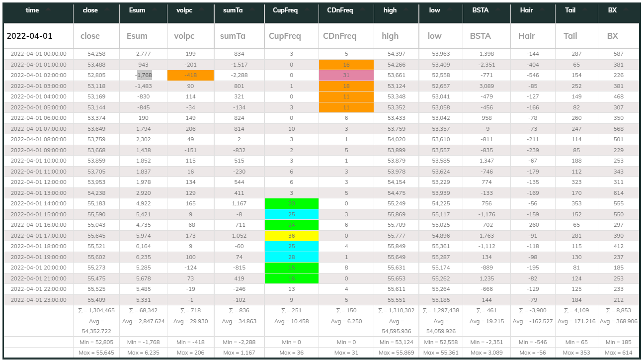
Task: Focus the sumTa filter input
Action: pyautogui.click(x=238, y=36)
